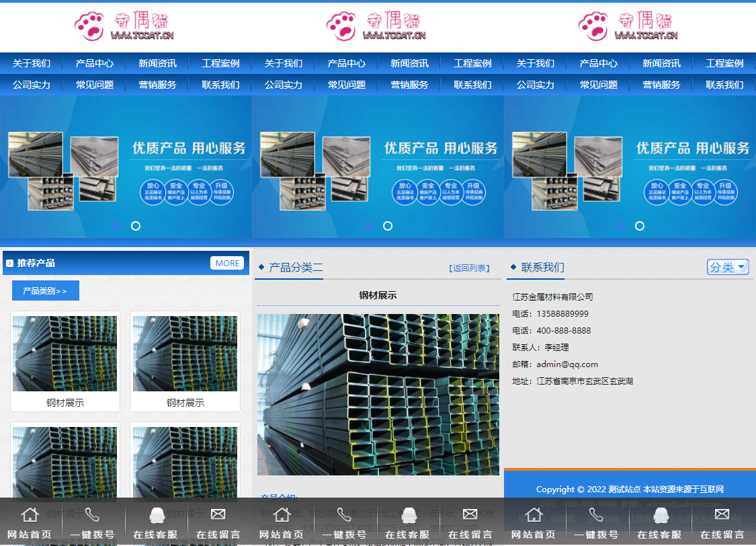Screen dimensions: 756x546
Task: Tap the 一键拨号 phone icon on the 产品分类二 page
Action: coord(344,514)
